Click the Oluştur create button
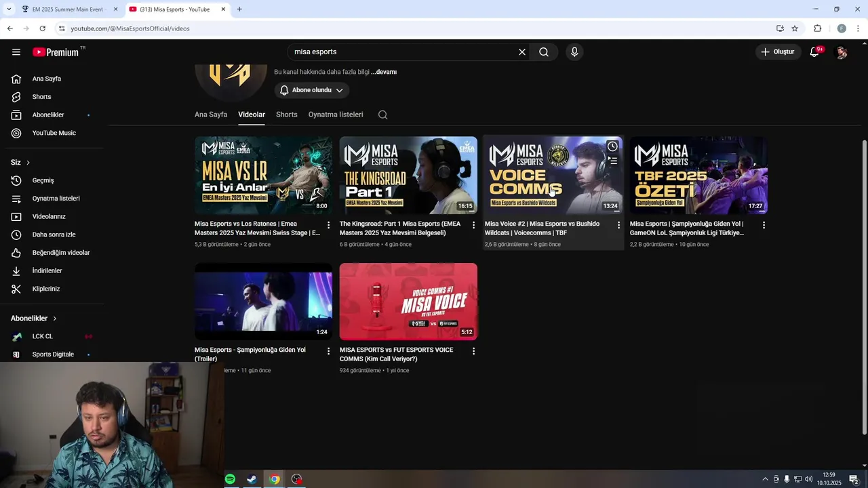This screenshot has height=488, width=868. click(778, 52)
